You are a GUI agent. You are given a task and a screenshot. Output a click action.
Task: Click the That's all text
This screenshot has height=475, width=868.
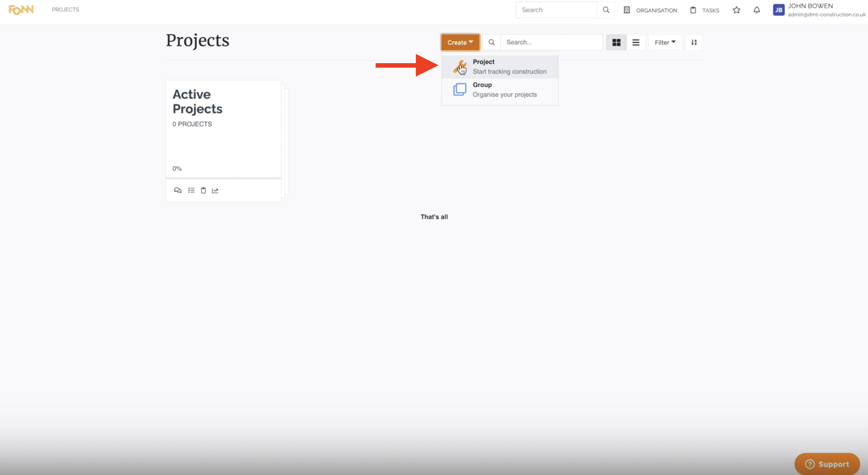(434, 217)
